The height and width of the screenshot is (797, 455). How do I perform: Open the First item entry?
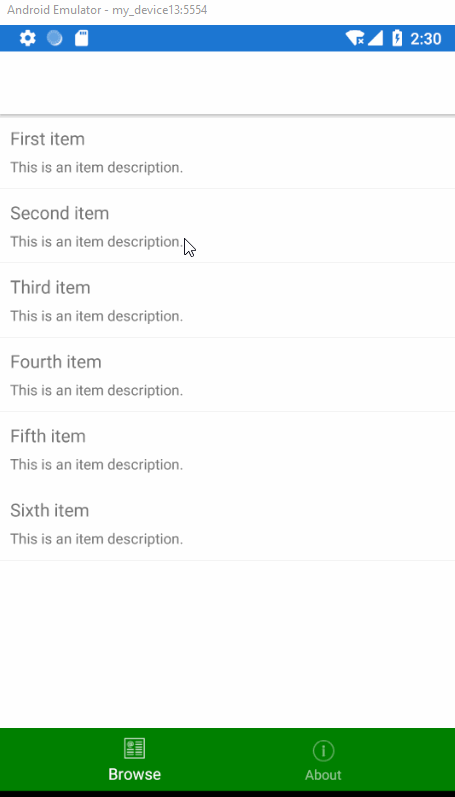227,152
